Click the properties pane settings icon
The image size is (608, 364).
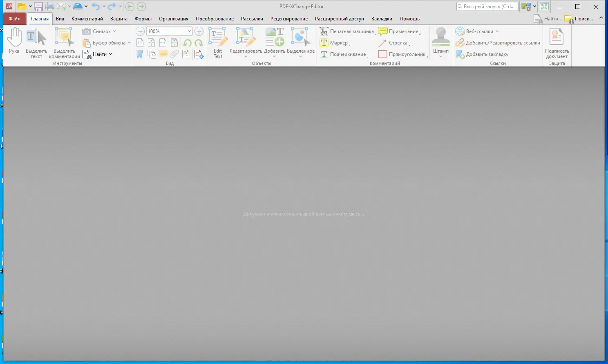click(x=199, y=54)
